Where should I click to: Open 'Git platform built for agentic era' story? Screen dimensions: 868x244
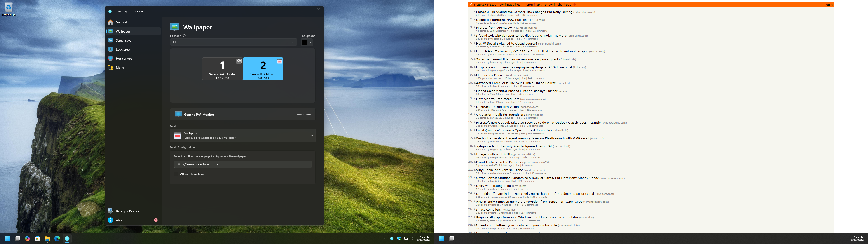[501, 115]
